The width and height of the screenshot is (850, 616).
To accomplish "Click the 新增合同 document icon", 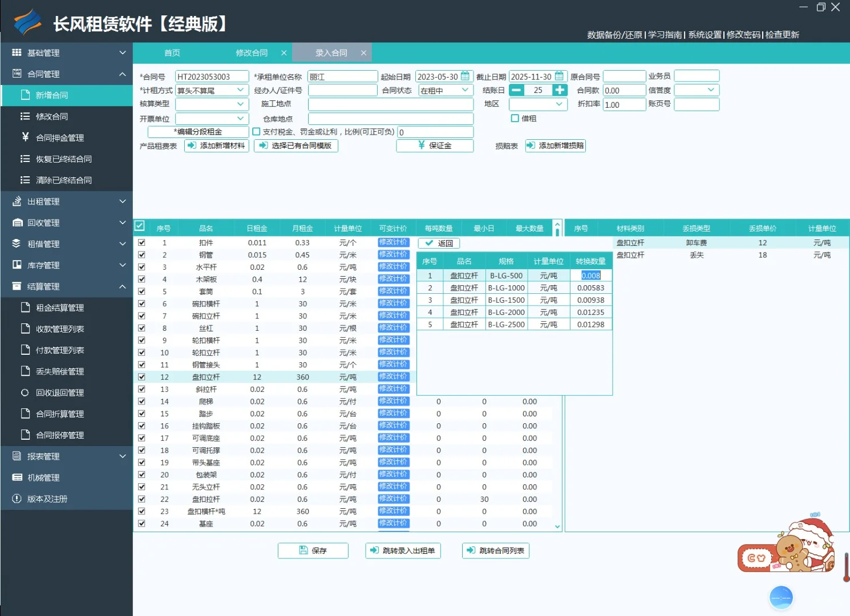I will point(25,95).
